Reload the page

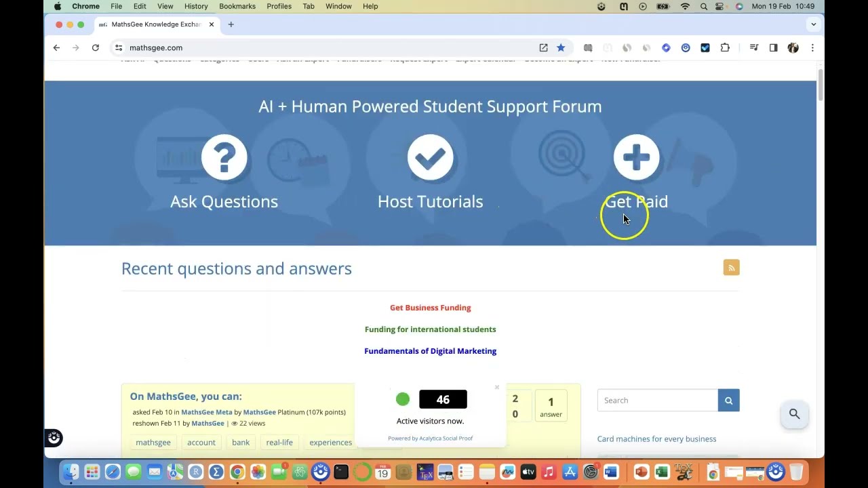click(x=96, y=47)
